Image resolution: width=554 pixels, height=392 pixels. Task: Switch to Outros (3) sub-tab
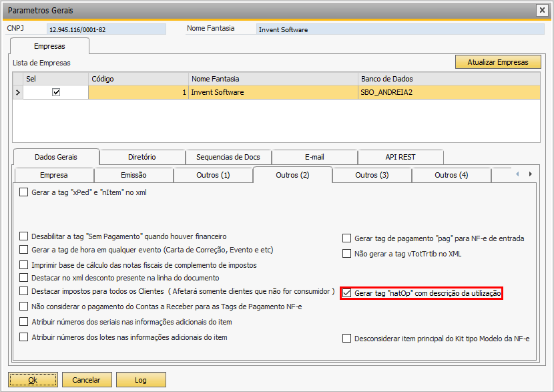click(372, 176)
